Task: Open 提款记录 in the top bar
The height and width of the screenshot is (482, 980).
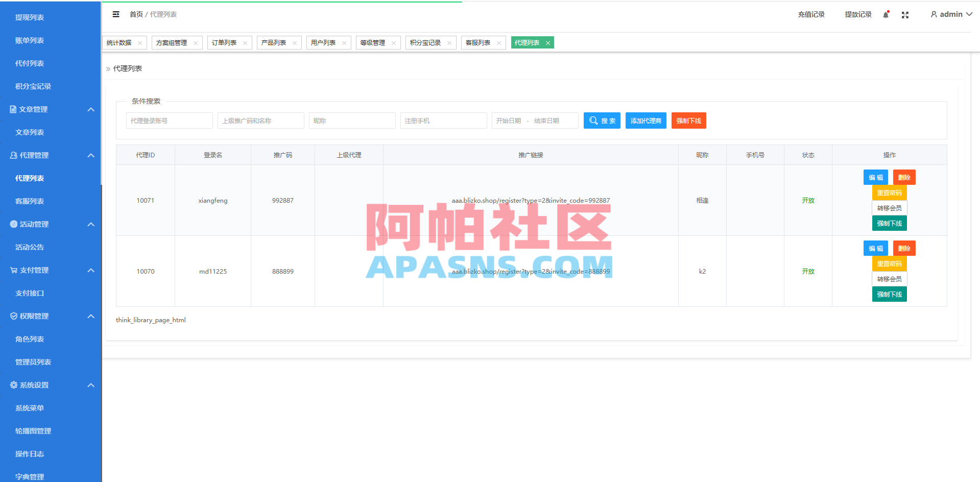Action: (858, 14)
